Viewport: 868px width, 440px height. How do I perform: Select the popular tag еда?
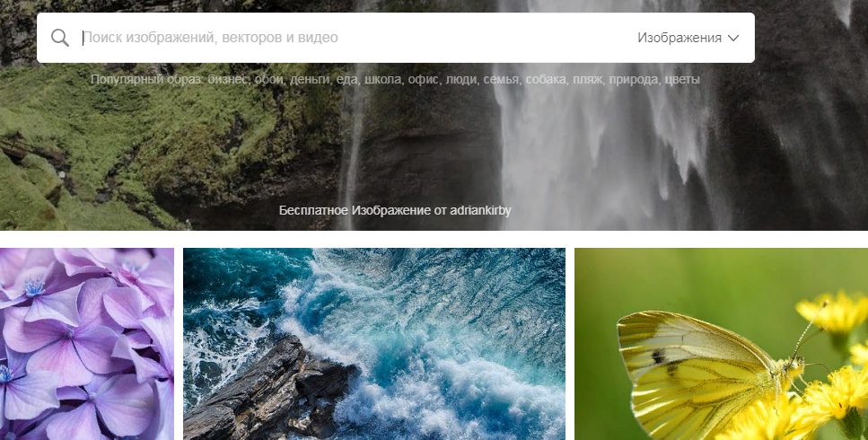[347, 80]
